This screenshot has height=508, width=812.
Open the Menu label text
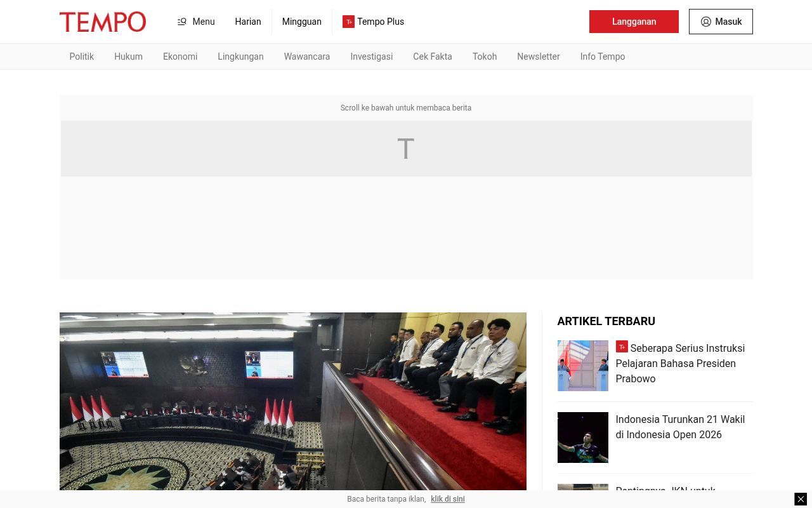click(204, 22)
